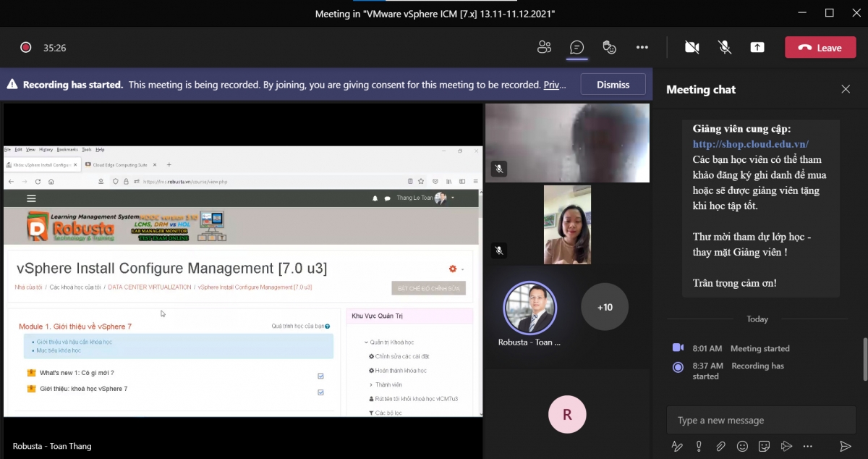This screenshot has height=459, width=868.
Task: Set message delivery options (exclamation)
Action: [699, 446]
